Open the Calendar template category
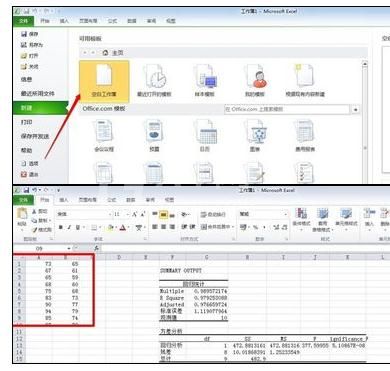This screenshot has width=390, height=371. [205, 136]
